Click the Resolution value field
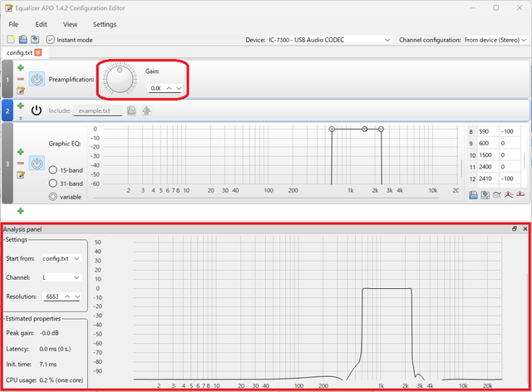The image size is (532, 392). click(53, 296)
